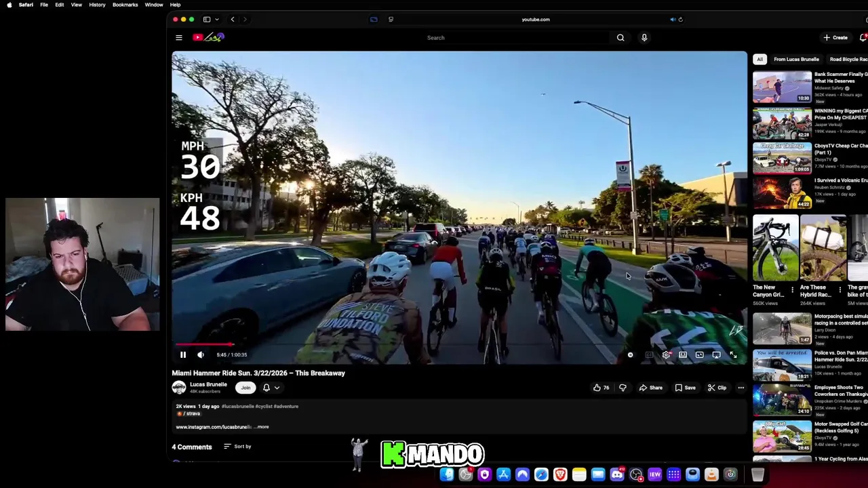Viewport: 868px width, 488px height.
Task: Like the video with thumbs up
Action: tap(601, 388)
